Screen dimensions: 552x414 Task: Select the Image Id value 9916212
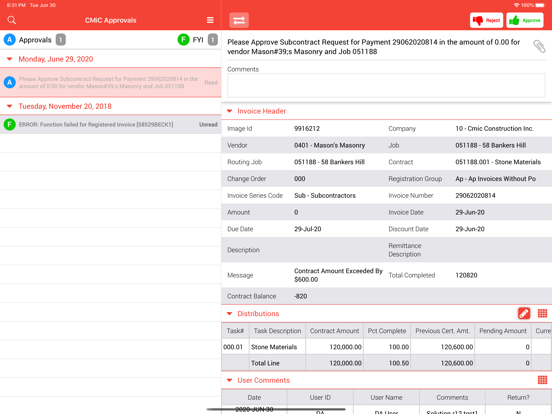(x=307, y=129)
